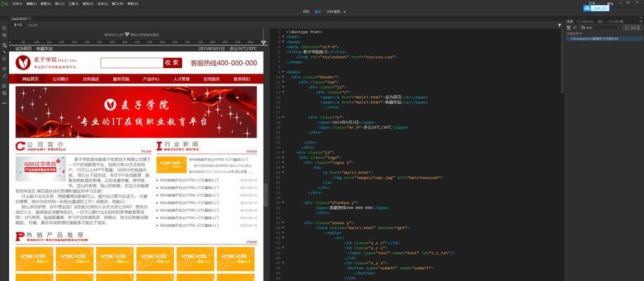
Task: Switch to 拆分 split view
Action: pos(318,11)
